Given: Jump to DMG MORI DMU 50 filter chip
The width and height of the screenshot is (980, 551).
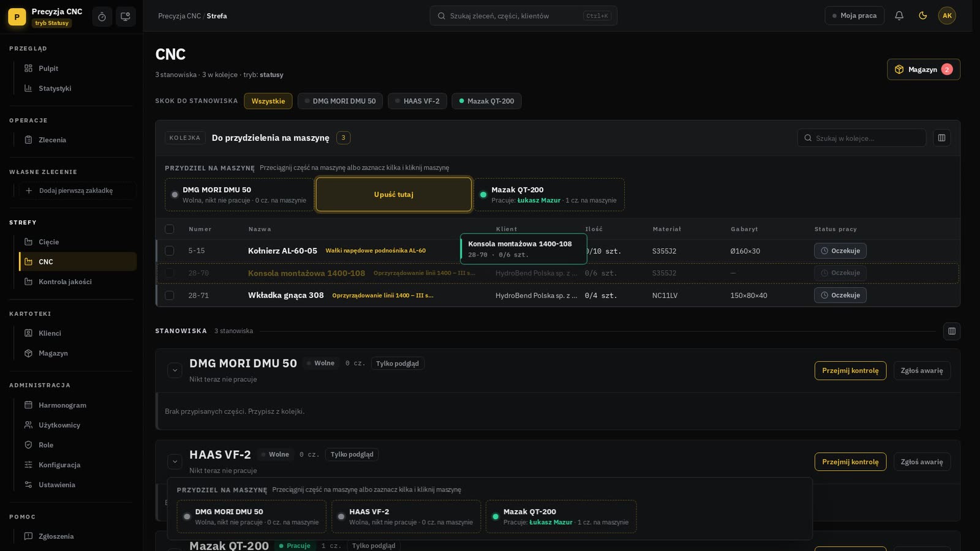Looking at the screenshot, I should point(341,101).
